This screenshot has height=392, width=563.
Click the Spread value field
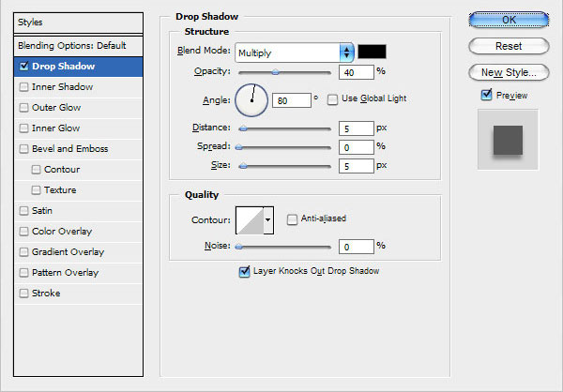tap(357, 147)
